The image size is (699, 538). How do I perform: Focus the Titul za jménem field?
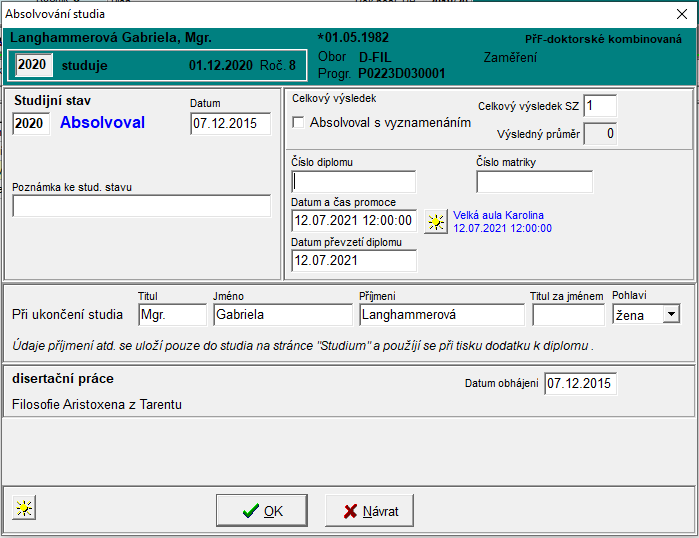[x=568, y=314]
